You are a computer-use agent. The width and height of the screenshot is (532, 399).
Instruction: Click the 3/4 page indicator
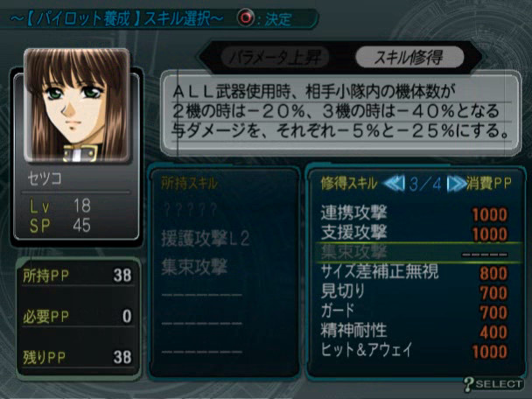425,185
